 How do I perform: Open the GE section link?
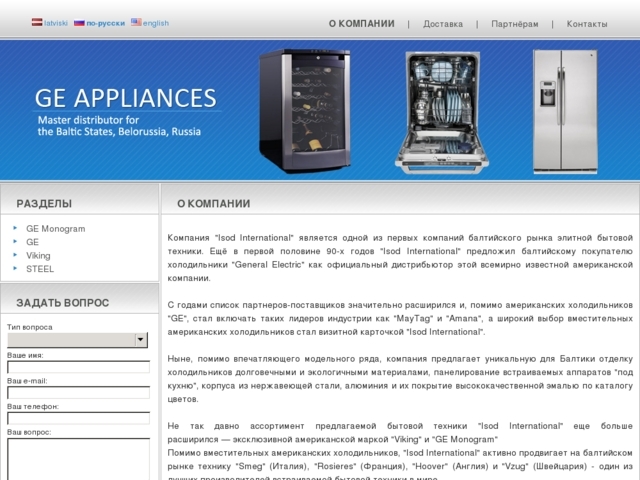(x=33, y=242)
